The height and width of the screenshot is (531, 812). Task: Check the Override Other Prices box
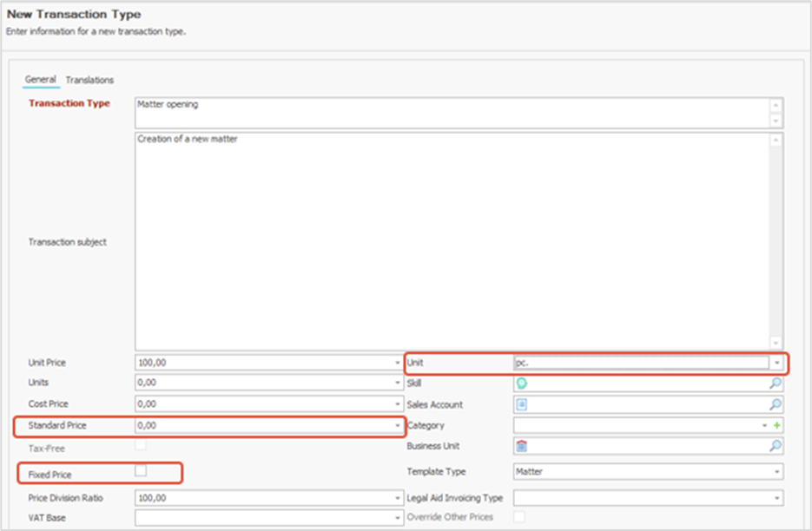(x=519, y=517)
